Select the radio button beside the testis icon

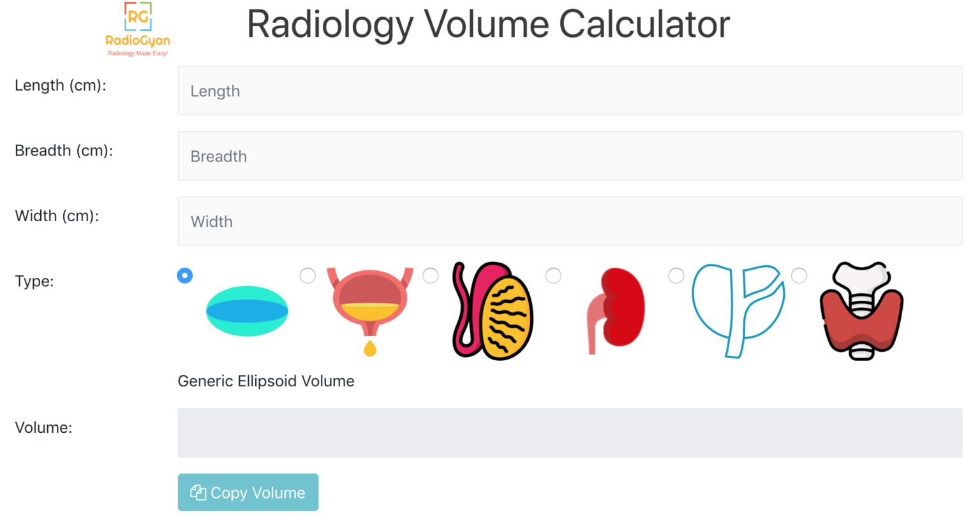coord(430,275)
